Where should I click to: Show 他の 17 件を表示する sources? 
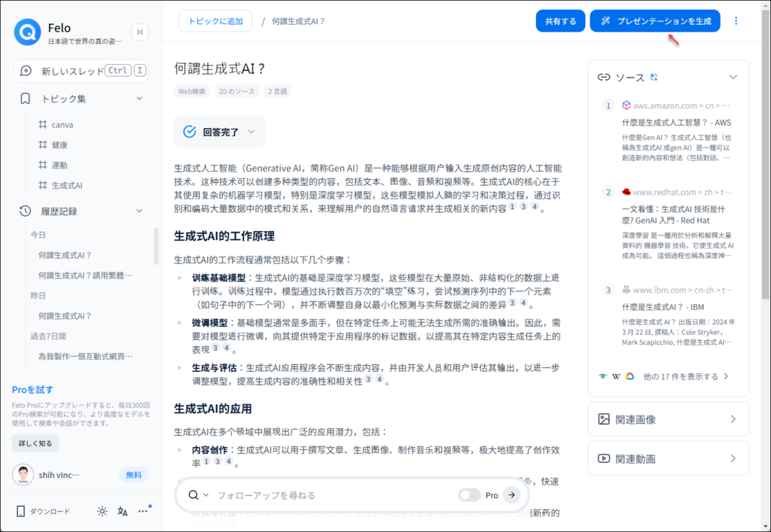[x=685, y=377]
